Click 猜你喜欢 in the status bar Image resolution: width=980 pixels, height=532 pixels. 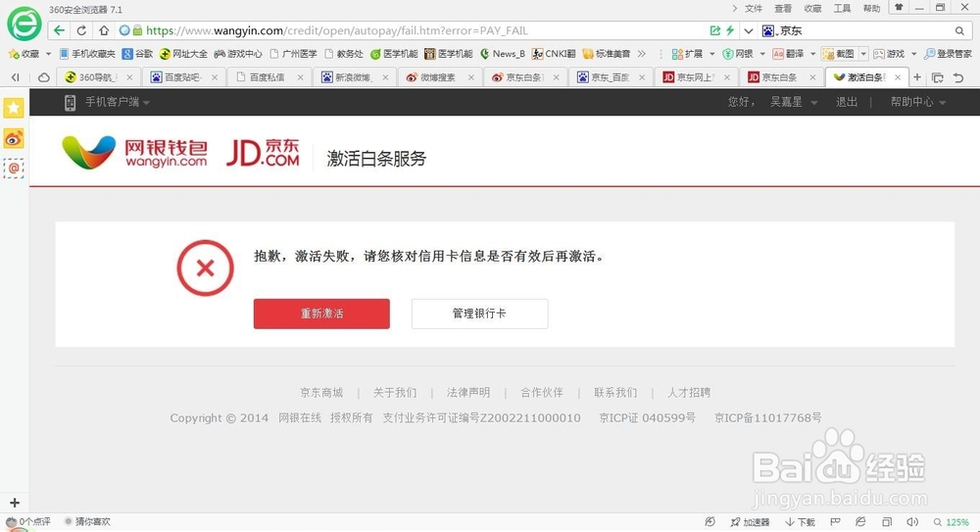(x=87, y=521)
